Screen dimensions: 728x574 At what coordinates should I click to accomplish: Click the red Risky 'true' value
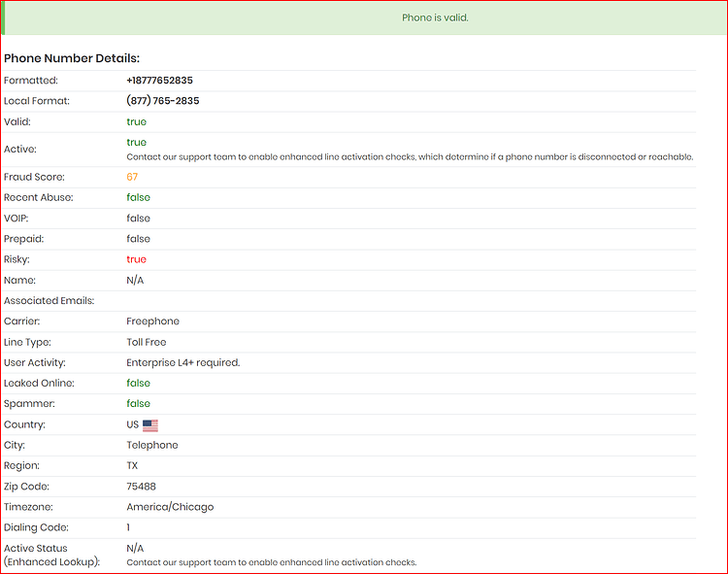click(136, 259)
